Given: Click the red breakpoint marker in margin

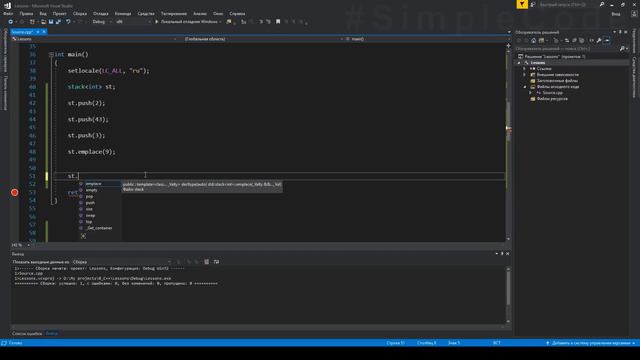Looking at the screenshot, I should [15, 192].
